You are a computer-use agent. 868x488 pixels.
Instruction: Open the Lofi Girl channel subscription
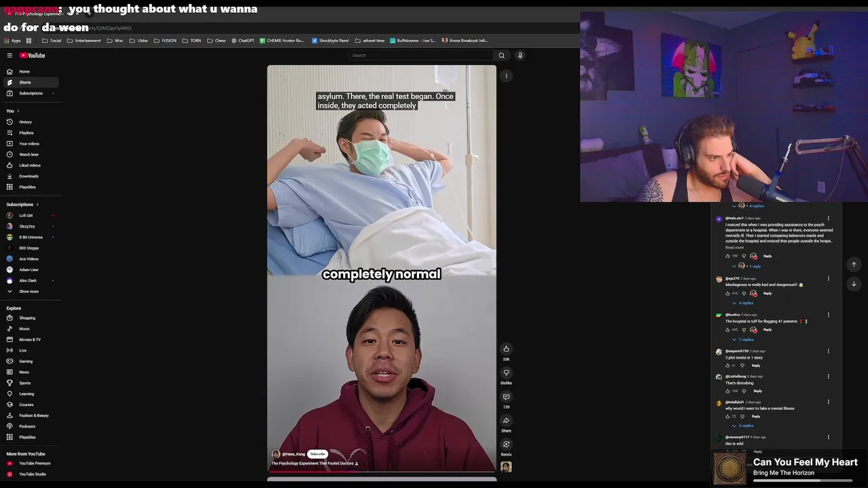(x=30, y=216)
